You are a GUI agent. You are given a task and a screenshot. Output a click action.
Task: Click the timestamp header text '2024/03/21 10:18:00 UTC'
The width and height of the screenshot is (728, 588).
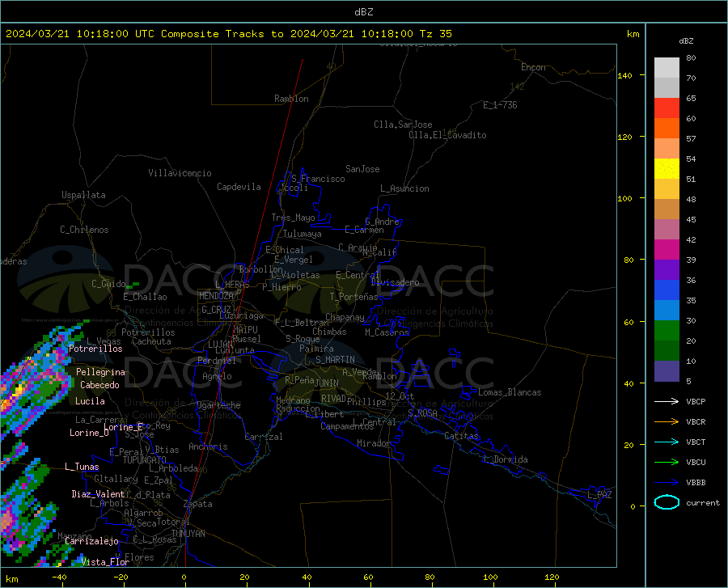[x=80, y=34]
